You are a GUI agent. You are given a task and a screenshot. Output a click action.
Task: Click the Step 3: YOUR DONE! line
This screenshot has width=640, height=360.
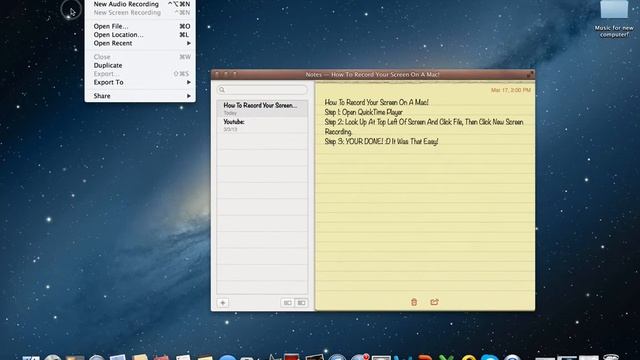click(381, 142)
